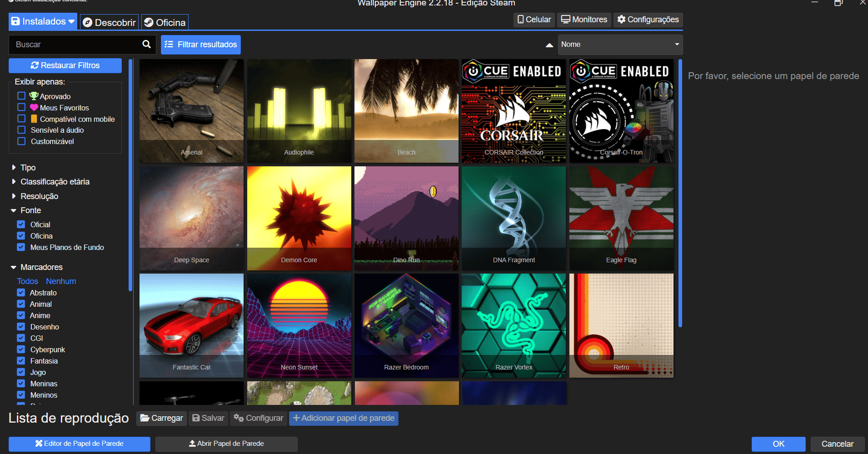This screenshot has width=868, height=454.
Task: Click the ascending sort arrow icon
Action: 549,45
